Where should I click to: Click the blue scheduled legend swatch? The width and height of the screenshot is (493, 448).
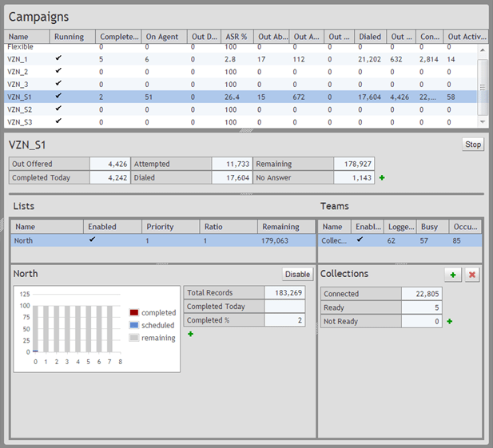133,325
